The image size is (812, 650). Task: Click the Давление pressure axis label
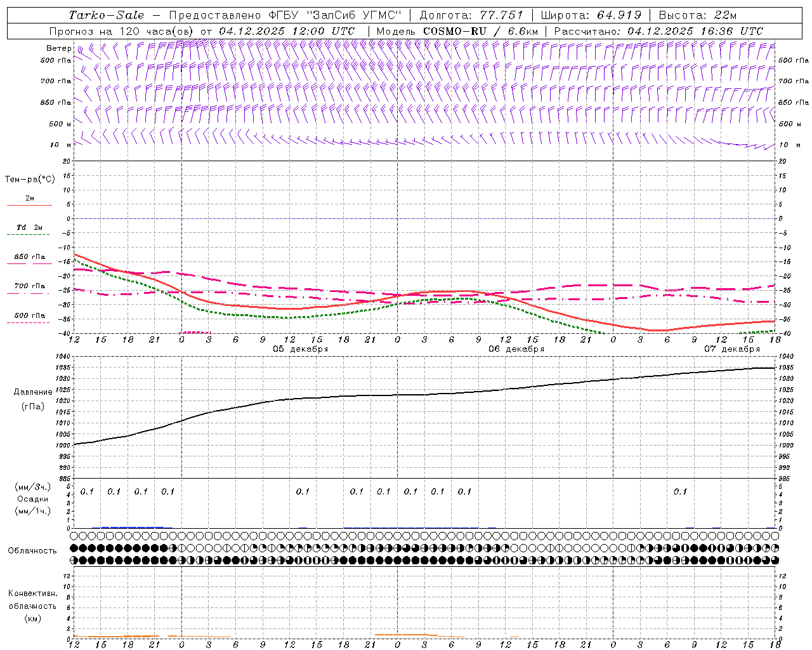coord(33,392)
